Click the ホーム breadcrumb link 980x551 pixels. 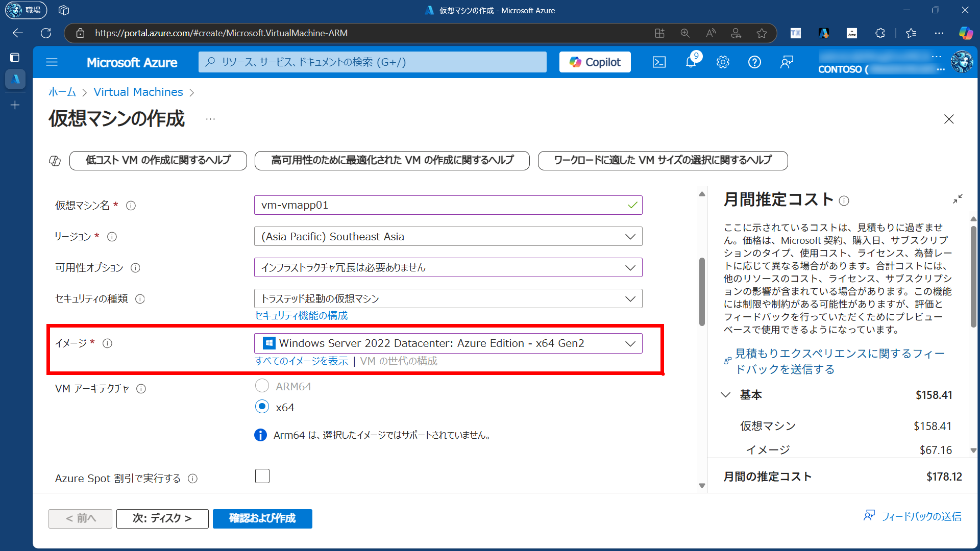(x=62, y=92)
